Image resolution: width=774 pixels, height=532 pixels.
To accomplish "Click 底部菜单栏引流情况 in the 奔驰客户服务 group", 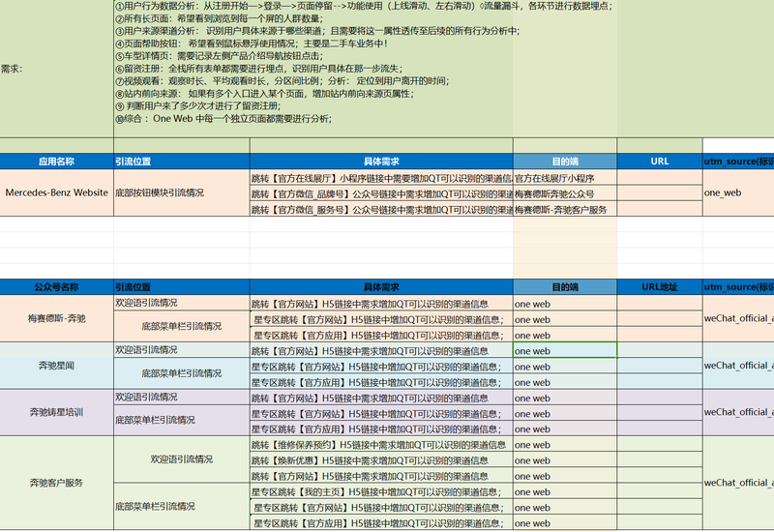I will 182,506.
